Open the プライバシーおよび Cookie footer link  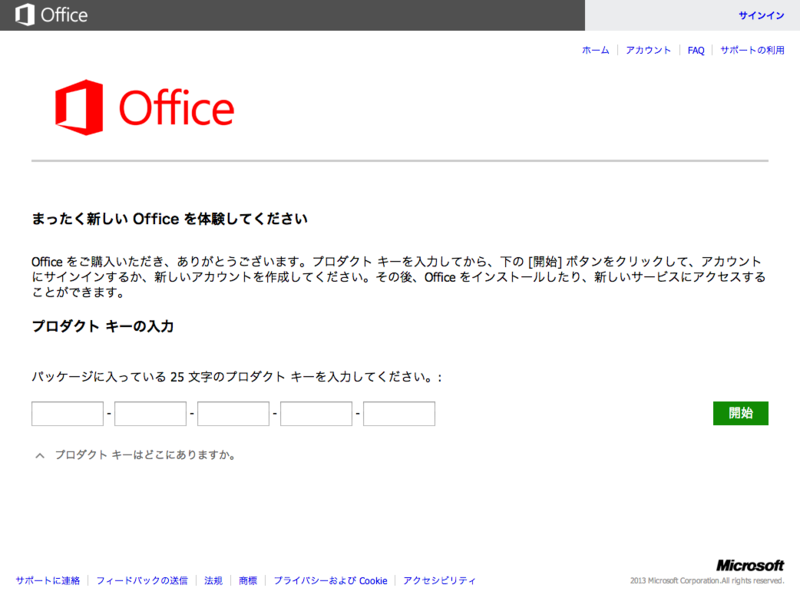[x=331, y=580]
